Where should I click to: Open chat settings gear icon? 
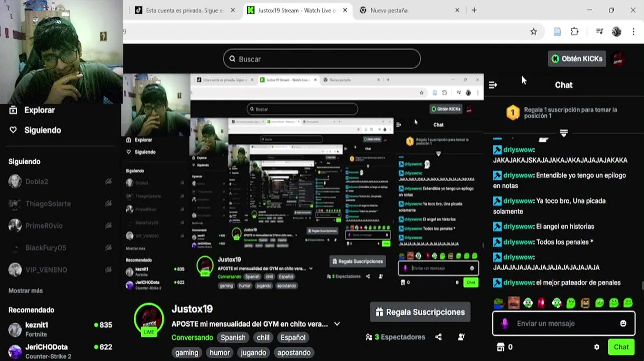coord(596,347)
